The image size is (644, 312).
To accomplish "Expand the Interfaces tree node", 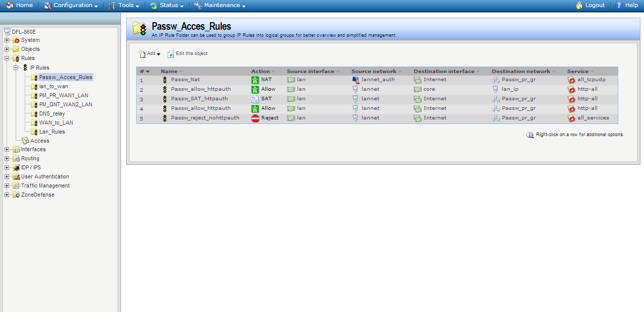I will pyautogui.click(x=7, y=150).
